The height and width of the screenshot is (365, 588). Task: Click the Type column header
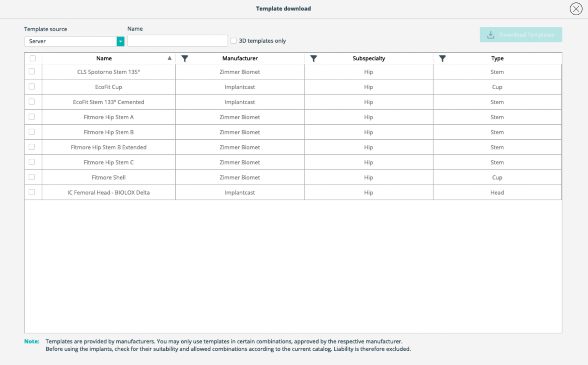click(497, 58)
